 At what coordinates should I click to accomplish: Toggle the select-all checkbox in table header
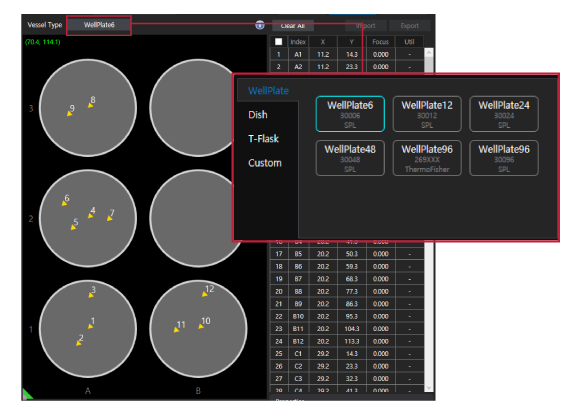pos(279,42)
